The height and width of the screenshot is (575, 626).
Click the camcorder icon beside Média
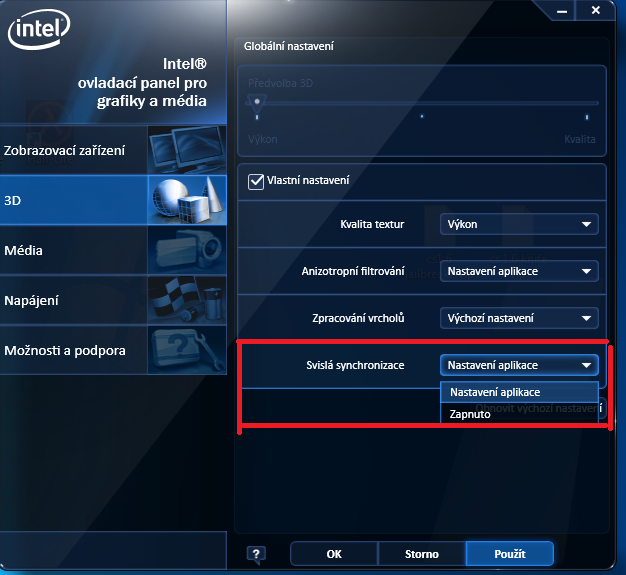[x=187, y=250]
